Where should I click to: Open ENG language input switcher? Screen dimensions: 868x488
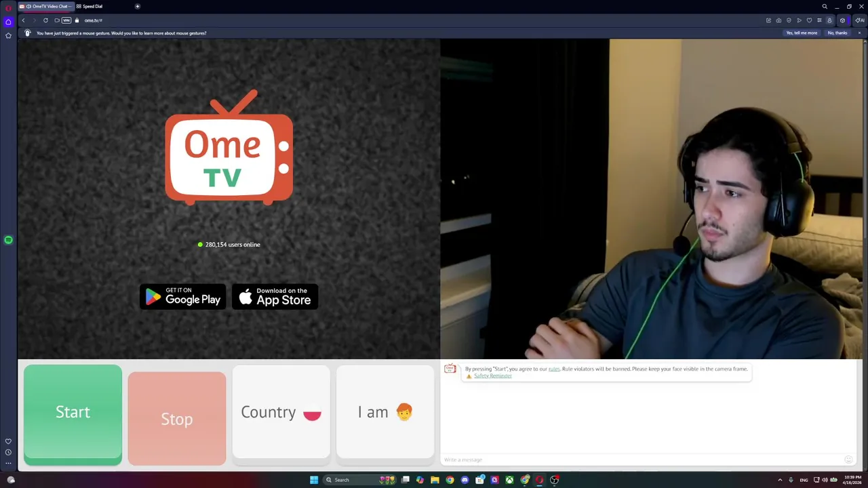tap(804, 480)
